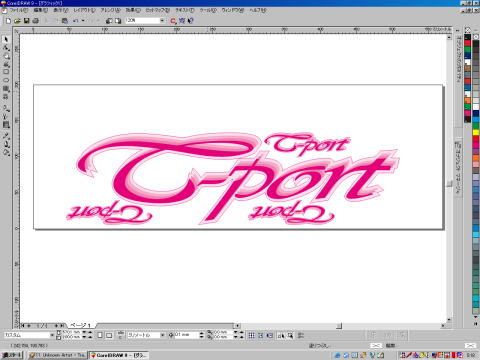Click the Application Launcher icon
Viewport: 480px width, 360px height.
[x=173, y=21]
